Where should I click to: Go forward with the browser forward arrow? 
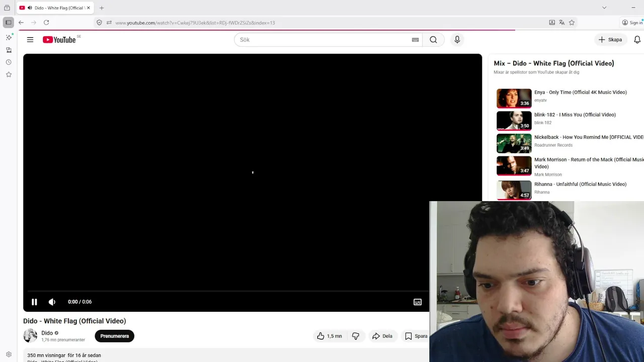pos(34,23)
